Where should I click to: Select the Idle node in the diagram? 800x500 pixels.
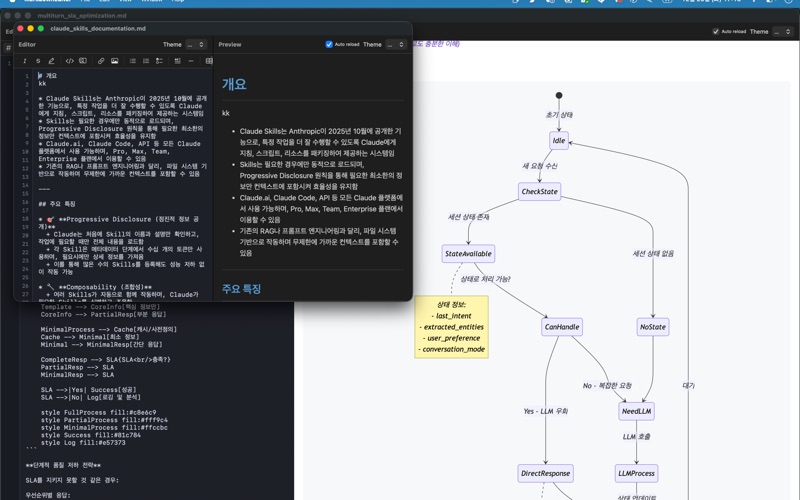[559, 140]
